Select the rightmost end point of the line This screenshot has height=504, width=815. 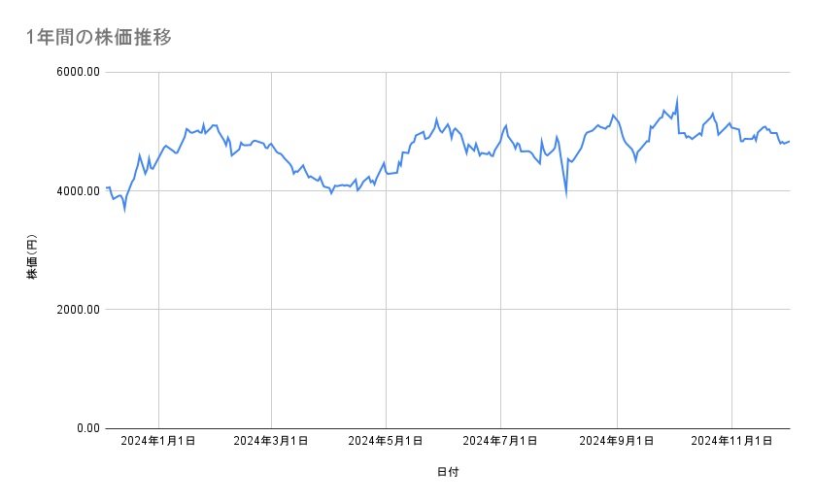point(789,142)
